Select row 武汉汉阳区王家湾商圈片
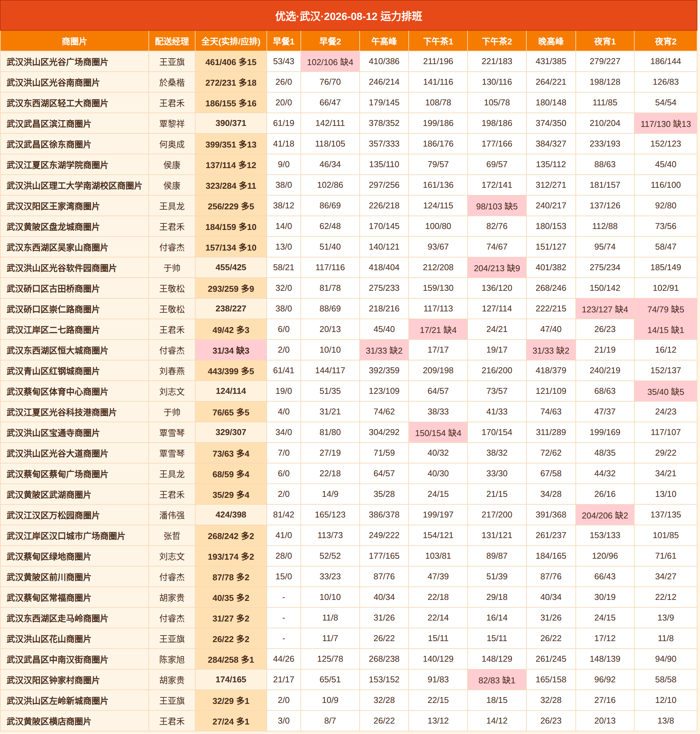The image size is (700, 734). (x=349, y=206)
